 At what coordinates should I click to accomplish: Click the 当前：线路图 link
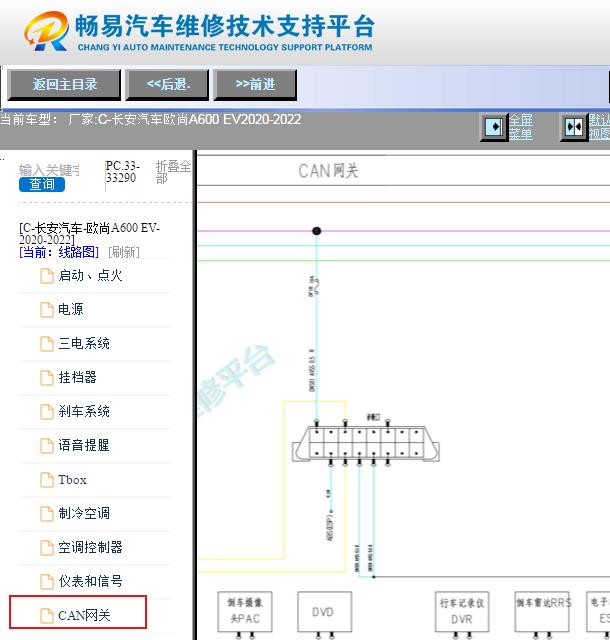[x=59, y=252]
